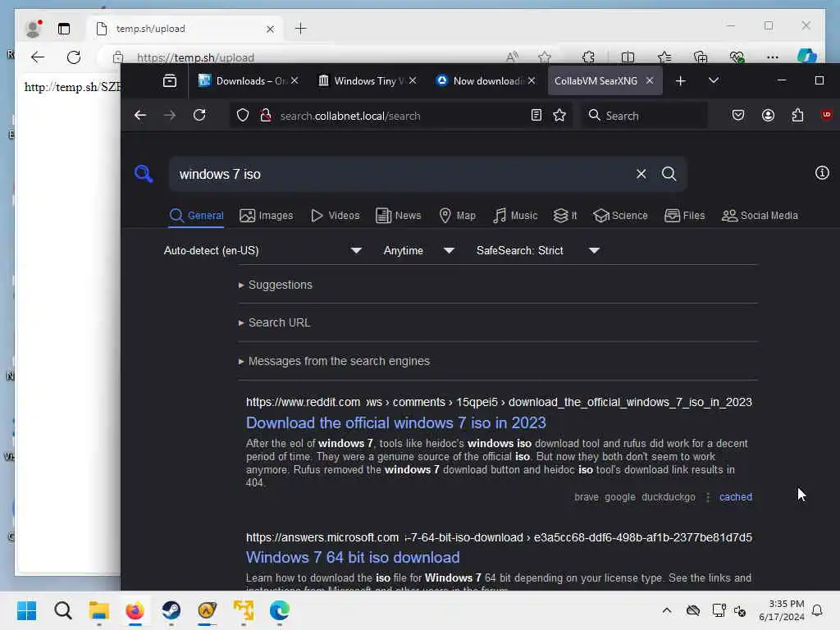Click the Firefox Search box
Screen dimensions: 840x630
click(x=645, y=116)
